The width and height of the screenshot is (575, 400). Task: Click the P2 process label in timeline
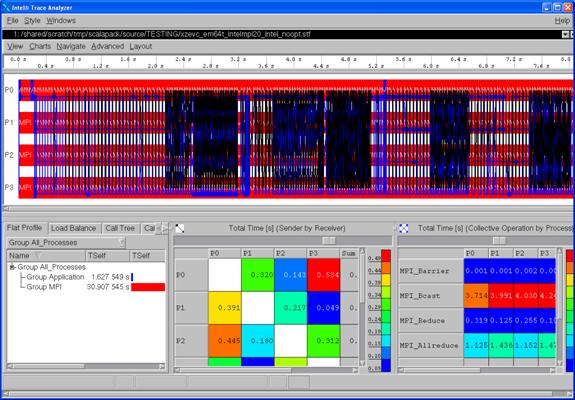point(10,155)
